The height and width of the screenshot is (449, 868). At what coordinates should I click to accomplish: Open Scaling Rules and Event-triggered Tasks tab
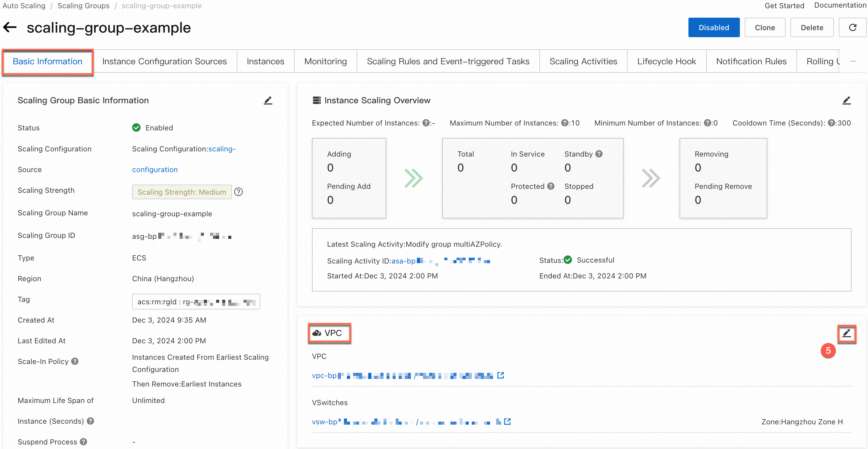pos(448,62)
